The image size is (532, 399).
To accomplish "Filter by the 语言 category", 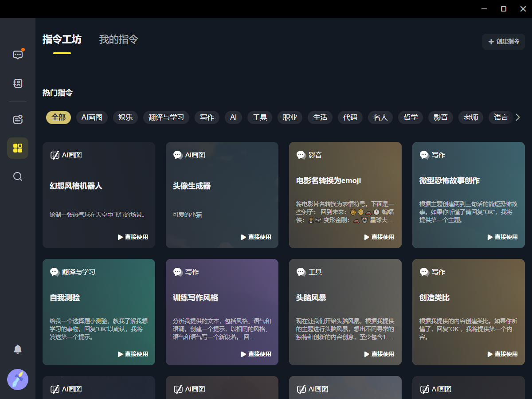I will (501, 117).
